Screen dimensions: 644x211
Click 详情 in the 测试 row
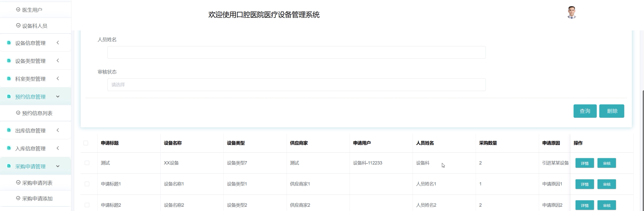tap(585, 163)
